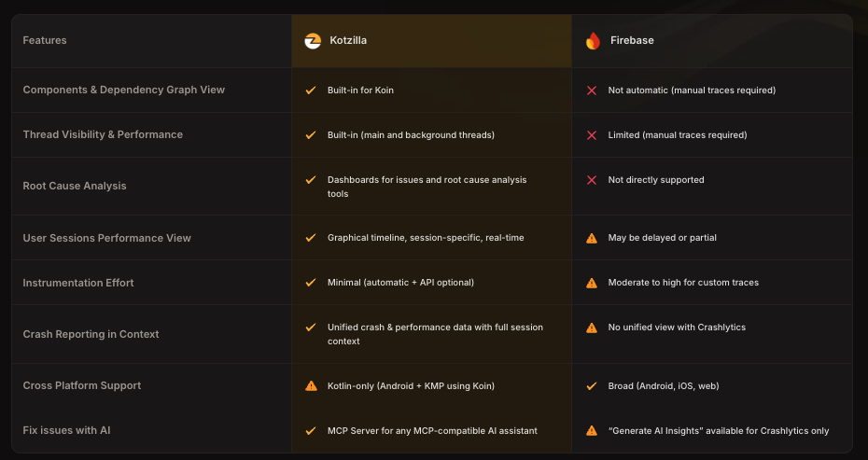Click Moderate to high for custom traces text
Viewport: 868px width, 460px height.
tap(683, 283)
